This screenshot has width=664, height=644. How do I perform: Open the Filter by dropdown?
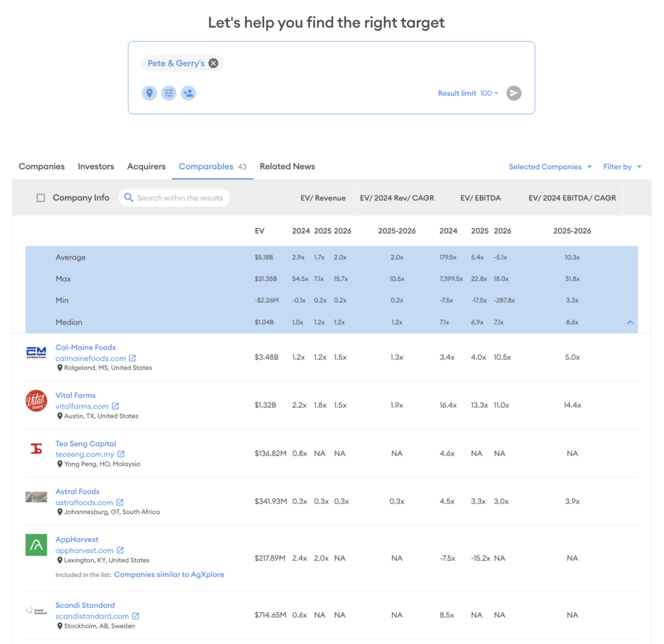[622, 167]
